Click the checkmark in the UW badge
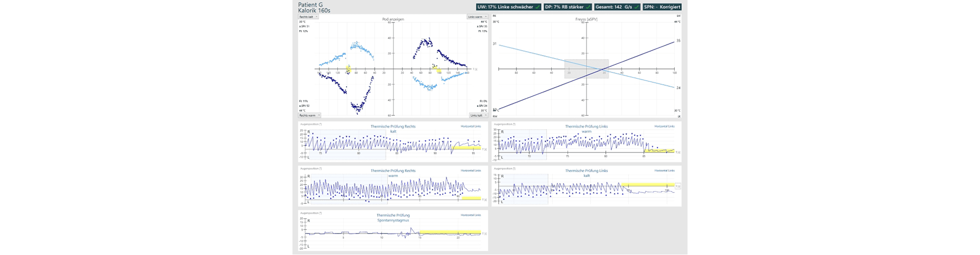This screenshot has height=255, width=980. pos(537,7)
